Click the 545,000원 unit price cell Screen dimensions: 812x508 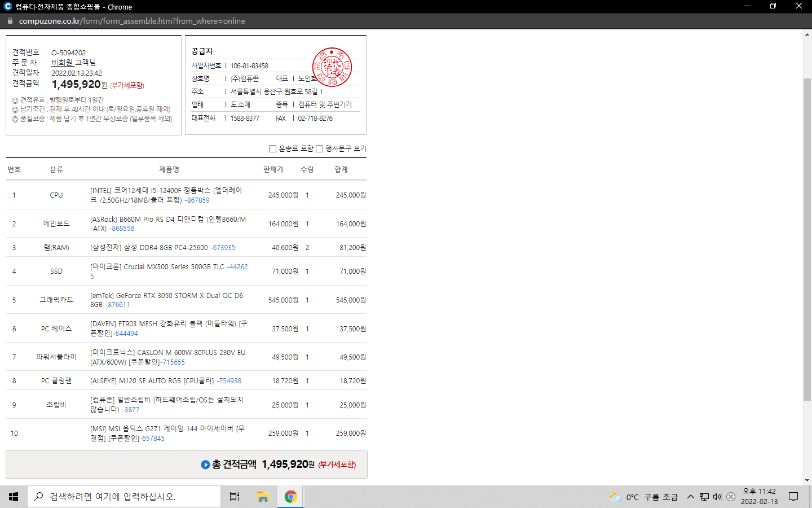283,300
